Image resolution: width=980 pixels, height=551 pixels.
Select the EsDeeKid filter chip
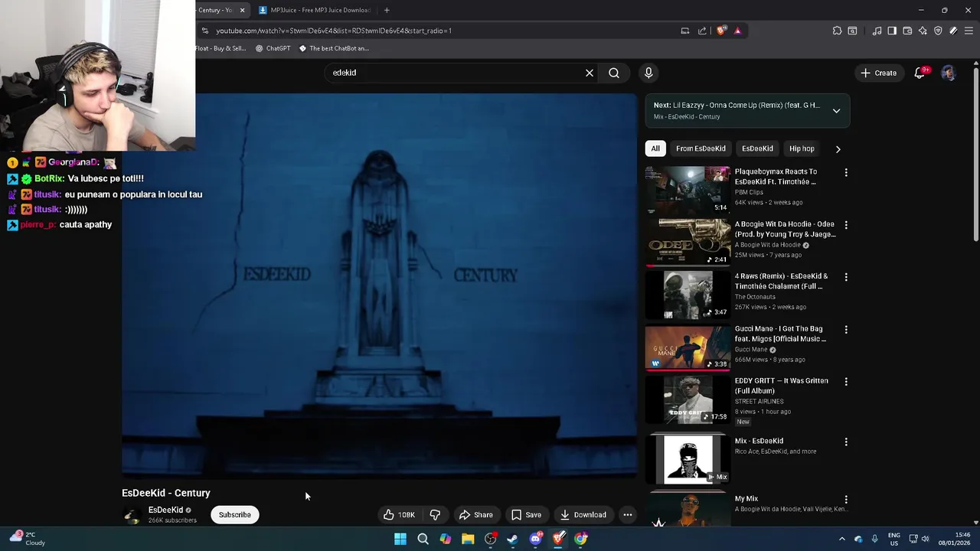[757, 148]
